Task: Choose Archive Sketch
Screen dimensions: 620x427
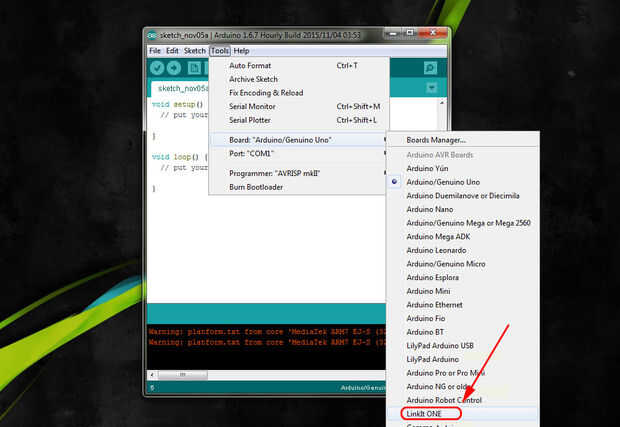Action: pyautogui.click(x=298, y=79)
